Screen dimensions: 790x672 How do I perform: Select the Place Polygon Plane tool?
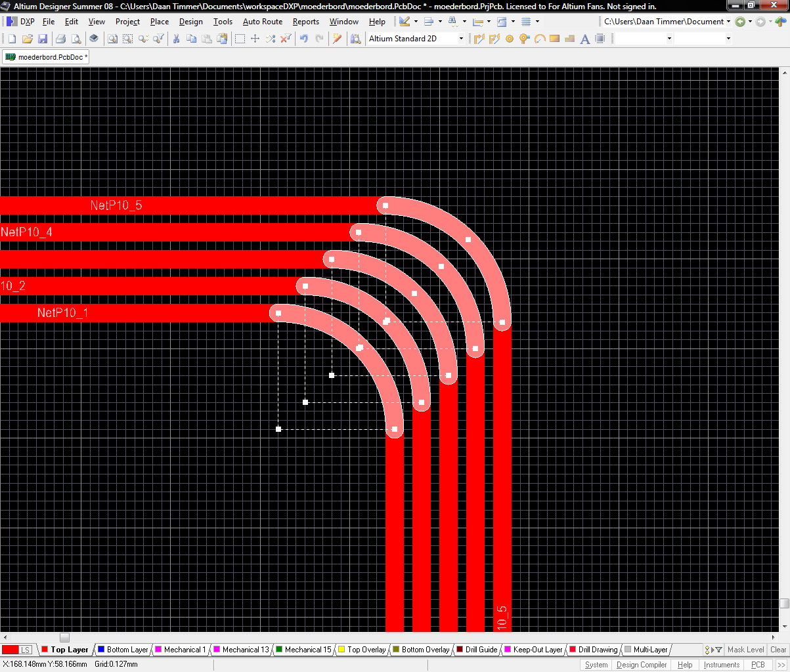point(569,39)
